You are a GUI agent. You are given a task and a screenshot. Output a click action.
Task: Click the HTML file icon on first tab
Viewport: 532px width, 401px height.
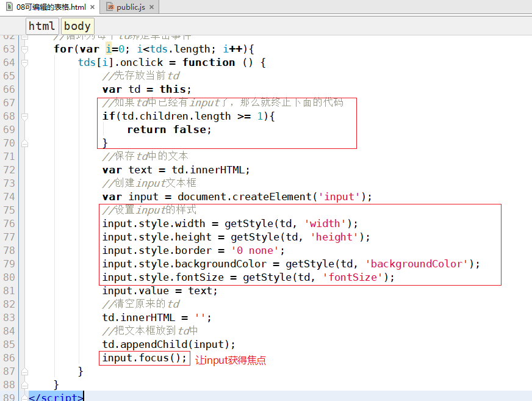point(9,7)
